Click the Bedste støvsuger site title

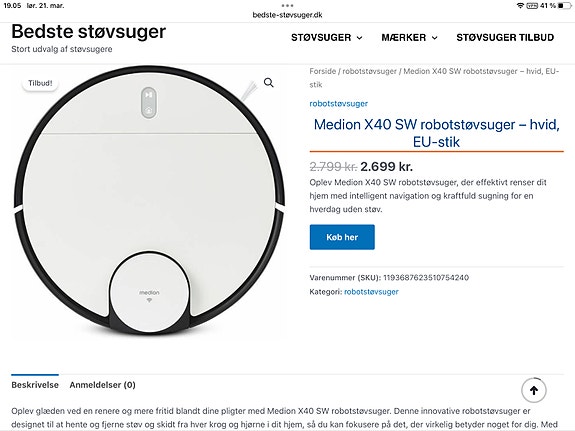point(88,32)
